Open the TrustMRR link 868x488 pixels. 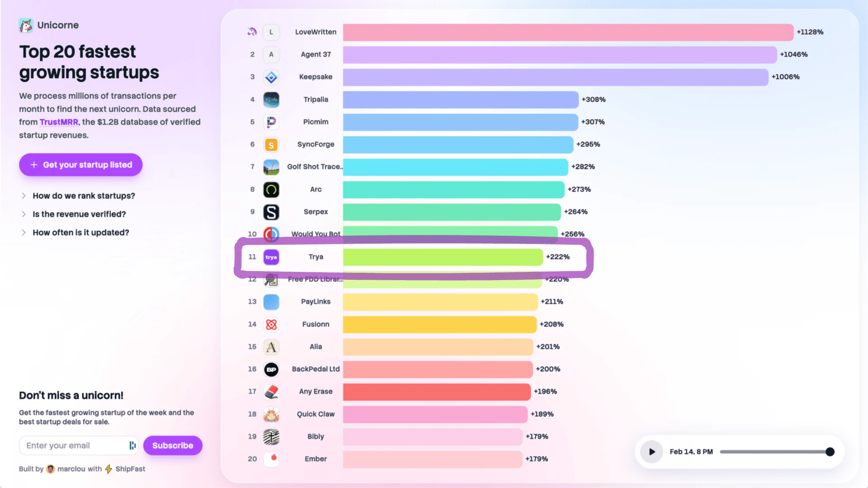point(59,122)
